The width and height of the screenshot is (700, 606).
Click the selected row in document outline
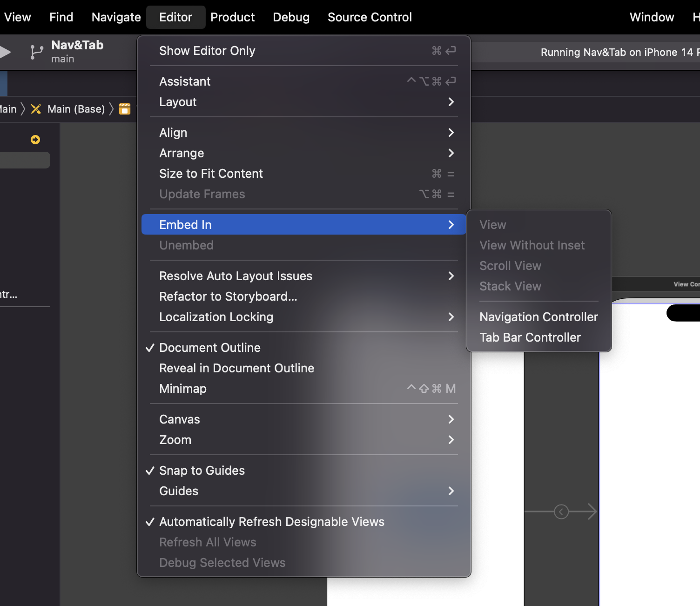click(x=25, y=160)
